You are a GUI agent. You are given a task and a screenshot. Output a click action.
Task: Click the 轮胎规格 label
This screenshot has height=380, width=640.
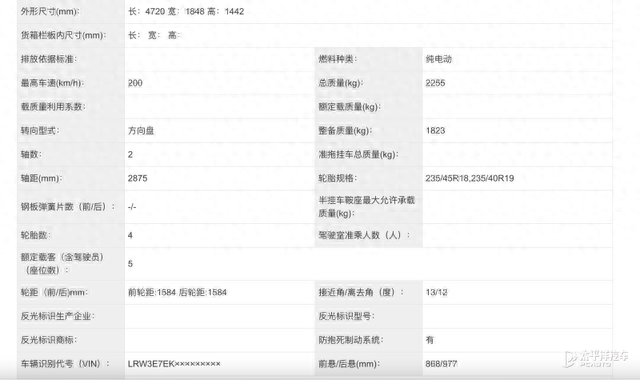[x=338, y=178]
